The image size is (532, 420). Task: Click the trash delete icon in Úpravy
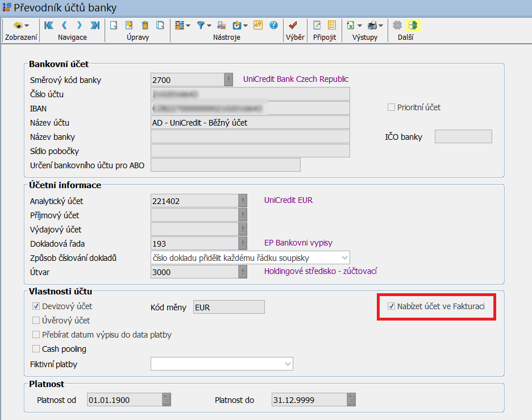[145, 25]
